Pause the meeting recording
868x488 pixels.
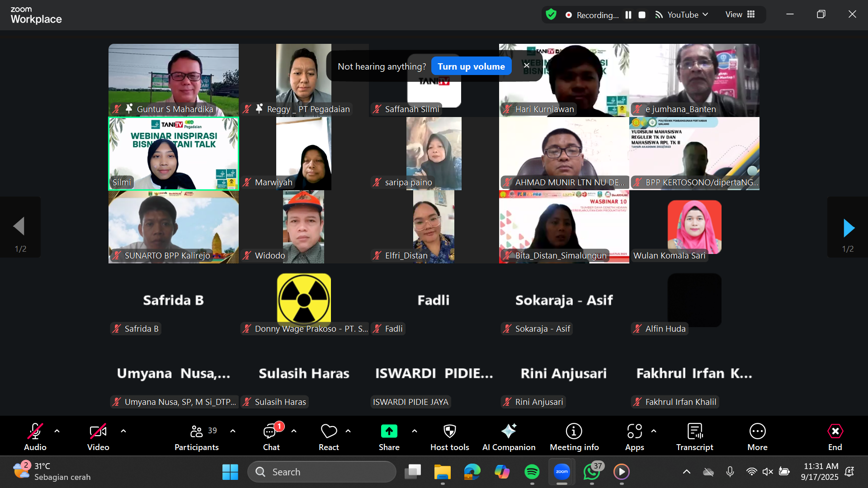point(628,15)
